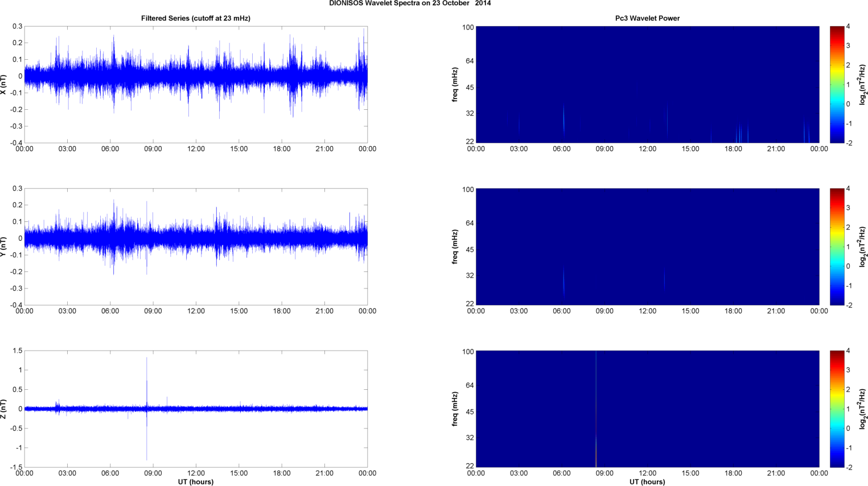Click the 45 frequency tick of Z wavelet plot

[x=470, y=412]
